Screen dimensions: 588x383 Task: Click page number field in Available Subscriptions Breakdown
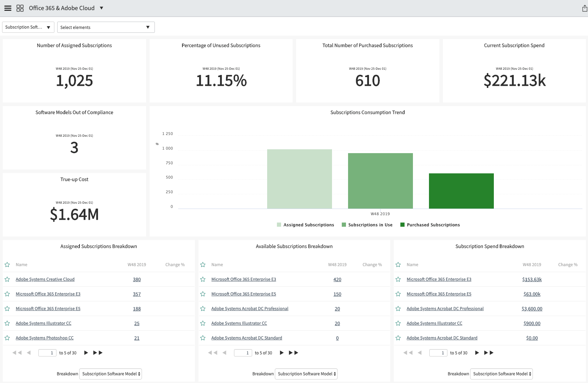pos(243,353)
